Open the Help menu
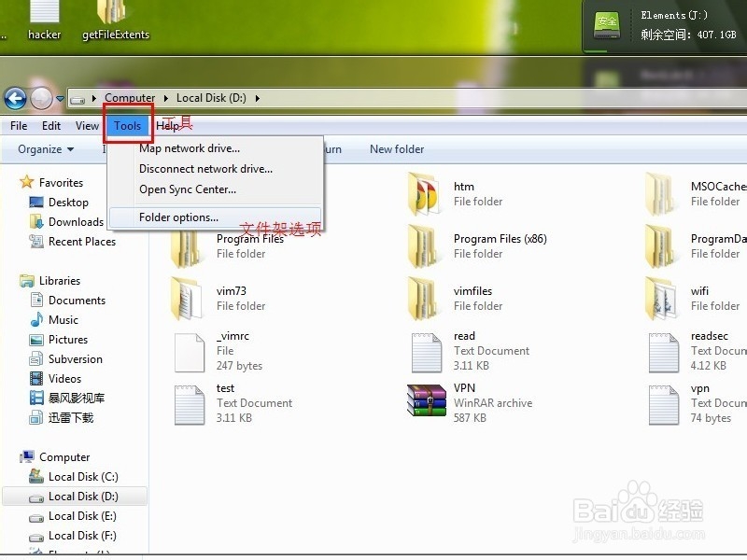 pyautogui.click(x=168, y=126)
